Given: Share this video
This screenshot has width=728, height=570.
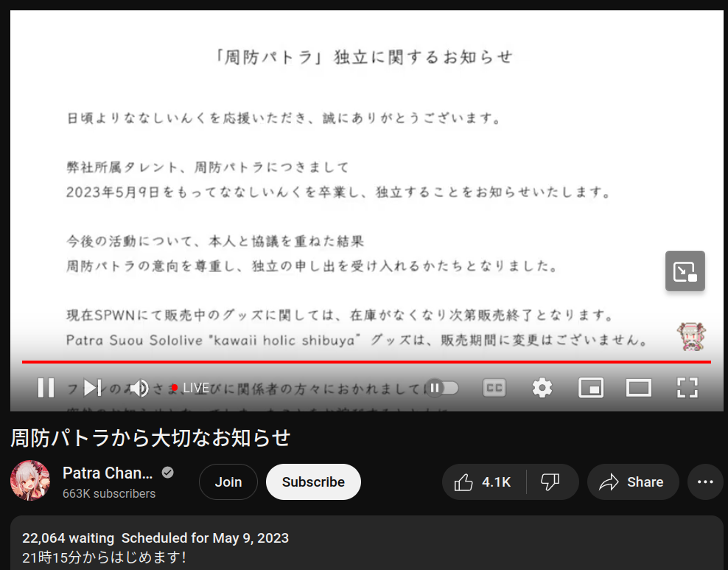Looking at the screenshot, I should tap(633, 482).
